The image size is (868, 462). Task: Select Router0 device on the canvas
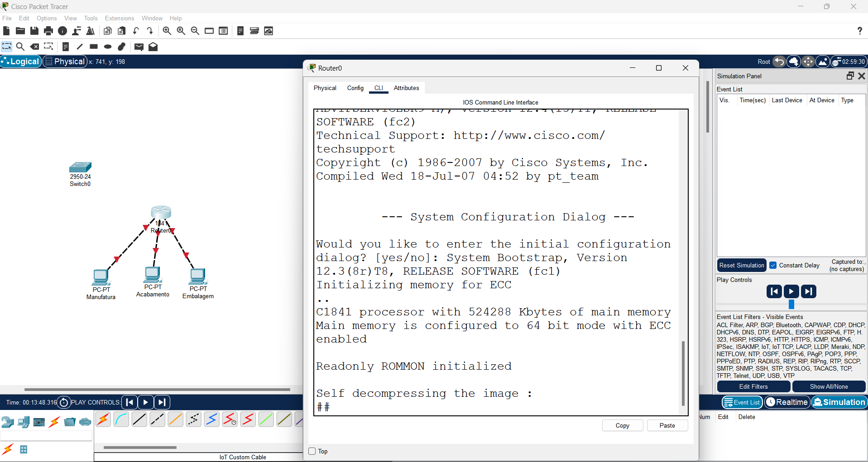[x=161, y=212]
